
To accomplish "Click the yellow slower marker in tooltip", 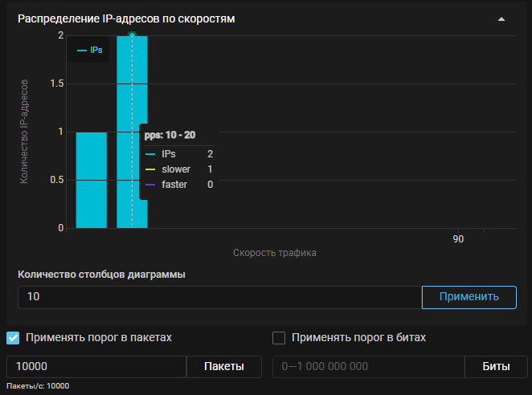I will click(150, 169).
